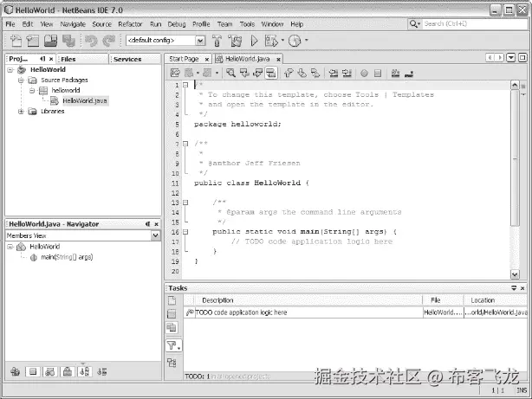Open Profile Main Project dropdown arrow
This screenshot has height=399, width=532.
click(306, 40)
